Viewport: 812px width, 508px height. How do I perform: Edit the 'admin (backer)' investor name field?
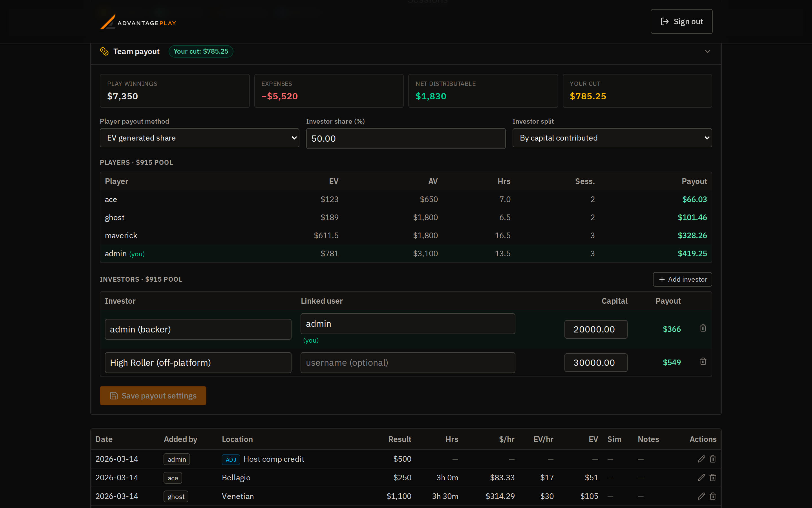click(x=198, y=329)
